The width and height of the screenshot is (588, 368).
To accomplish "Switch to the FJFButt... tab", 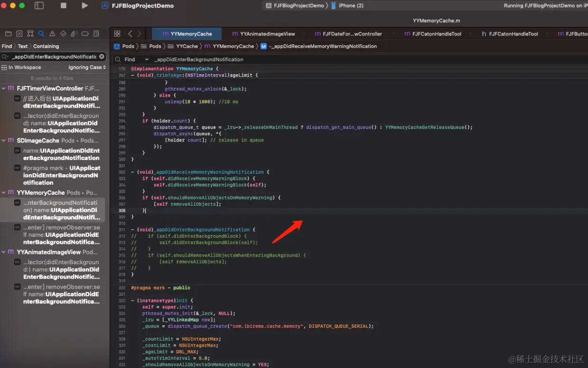I will [573, 34].
